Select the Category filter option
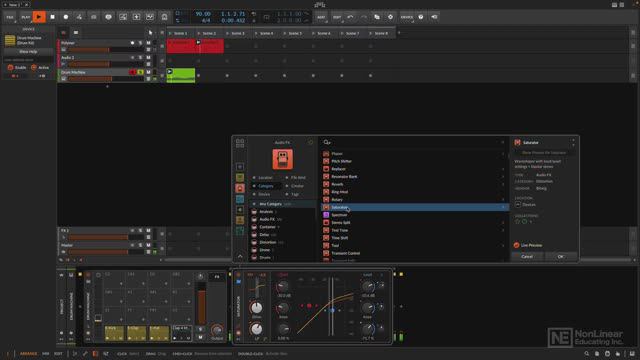This screenshot has height=360, width=640. point(265,186)
